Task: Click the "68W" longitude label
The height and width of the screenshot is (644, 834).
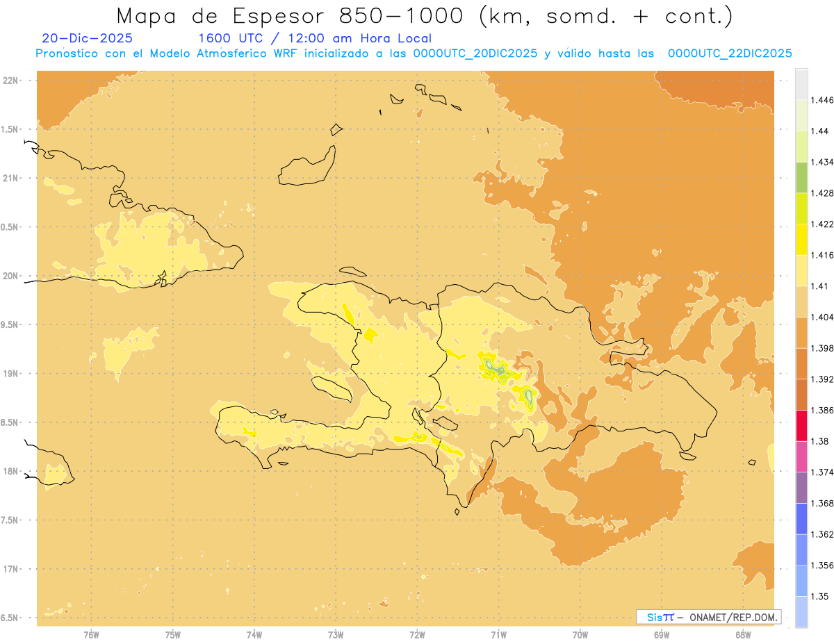Action: tap(743, 635)
